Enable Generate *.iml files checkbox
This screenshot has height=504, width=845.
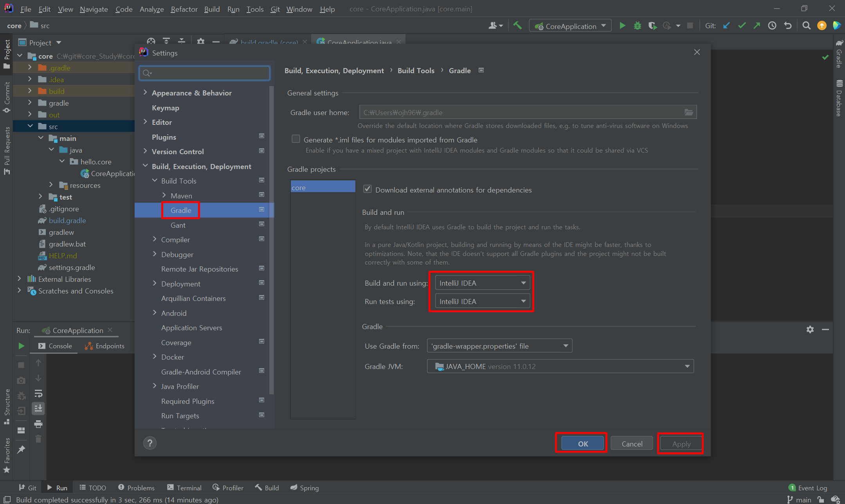point(296,139)
